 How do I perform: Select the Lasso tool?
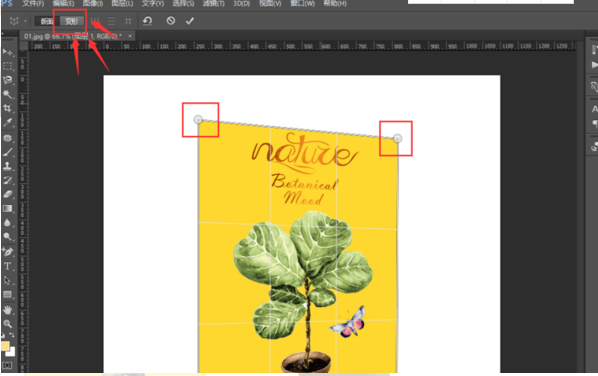(x=7, y=80)
